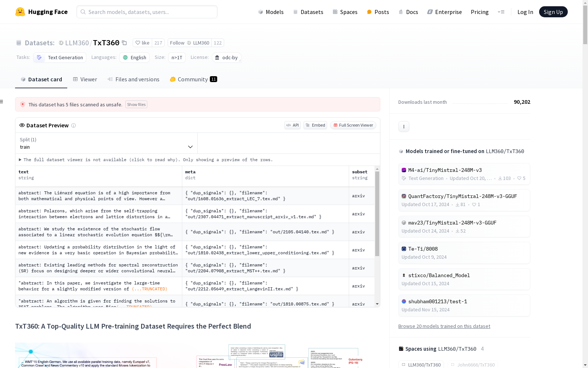Follow the LLM360 organization

point(190,43)
